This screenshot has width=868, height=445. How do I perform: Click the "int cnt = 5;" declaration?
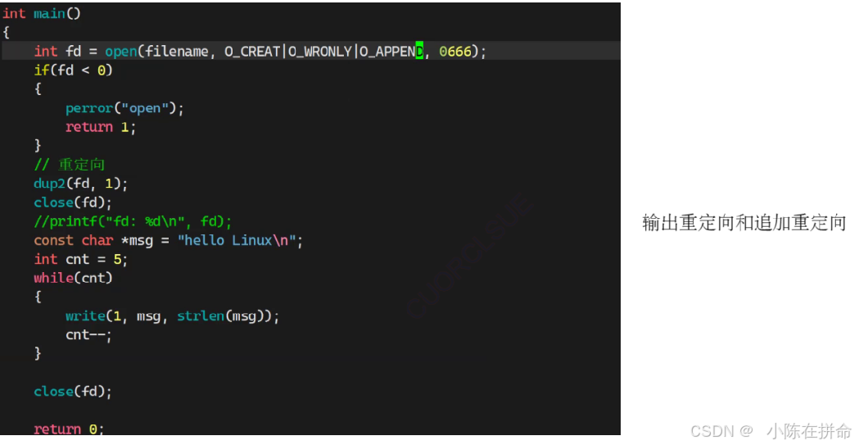81,259
